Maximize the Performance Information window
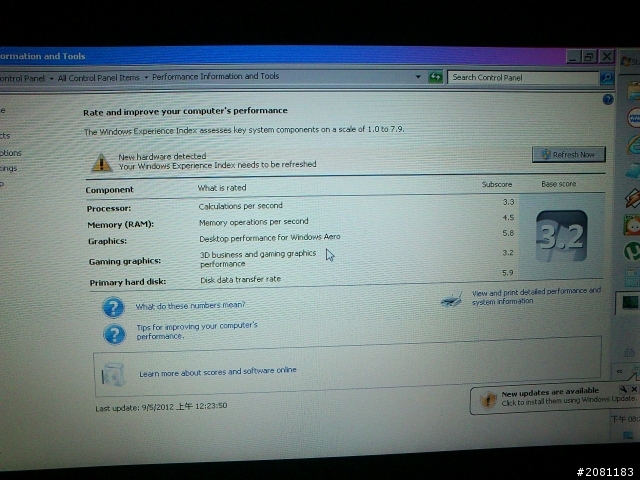Viewport: 640px width, 480px height. tap(589, 56)
